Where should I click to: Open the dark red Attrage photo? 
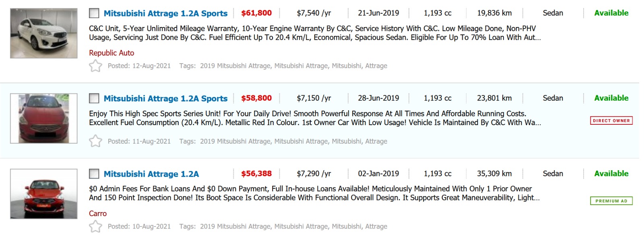tap(43, 118)
